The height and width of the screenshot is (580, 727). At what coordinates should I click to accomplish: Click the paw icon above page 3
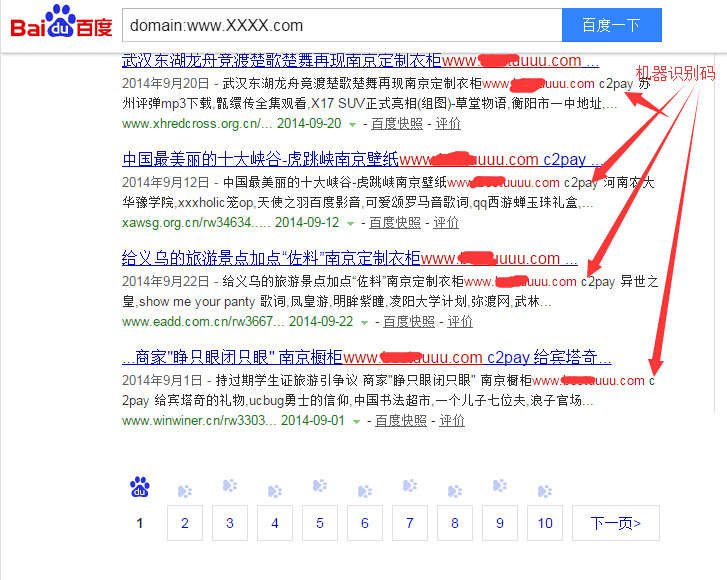pos(229,487)
